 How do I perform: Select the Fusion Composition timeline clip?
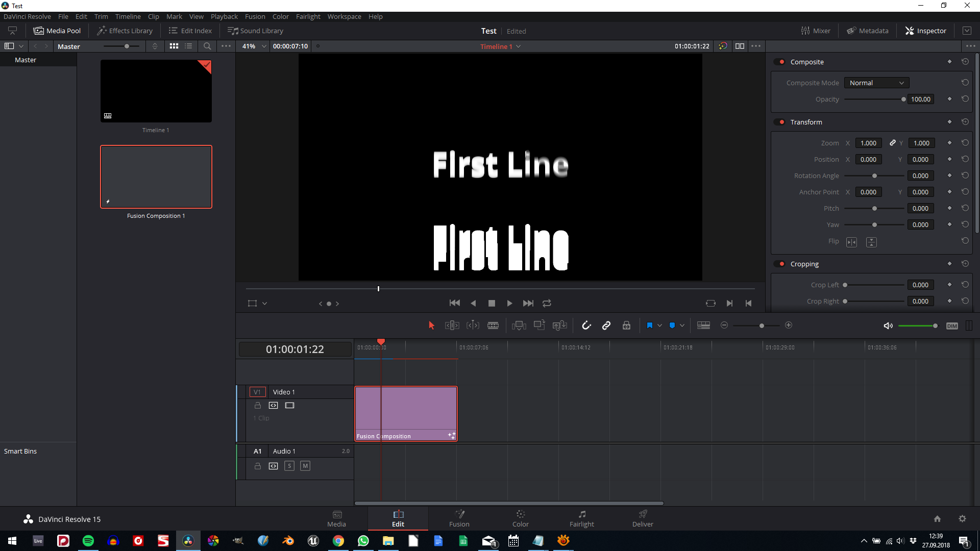click(406, 413)
